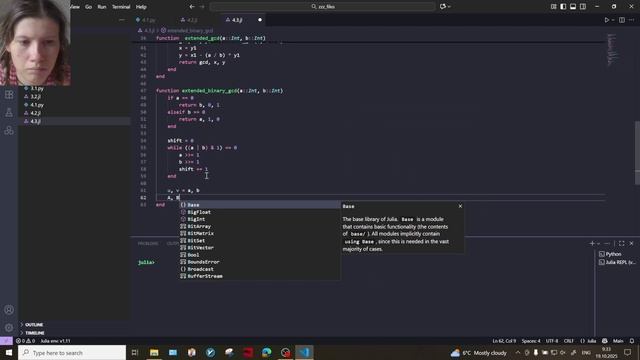Open the remote window indicator in status bar

[6, 341]
